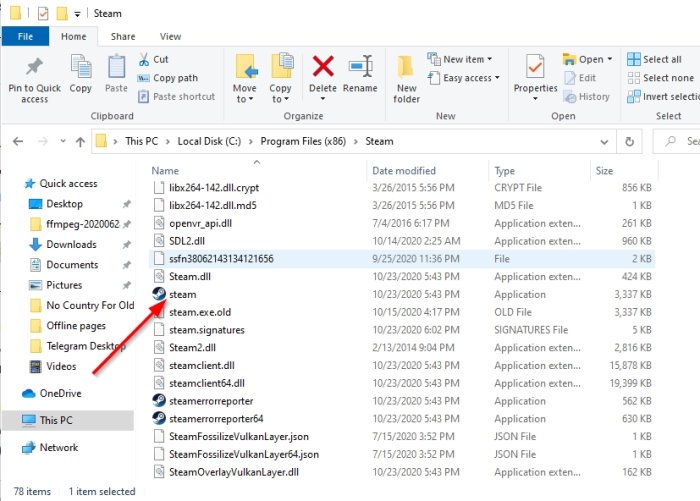Click Select none in ribbon
This screenshot has width=700, height=501.
[660, 78]
